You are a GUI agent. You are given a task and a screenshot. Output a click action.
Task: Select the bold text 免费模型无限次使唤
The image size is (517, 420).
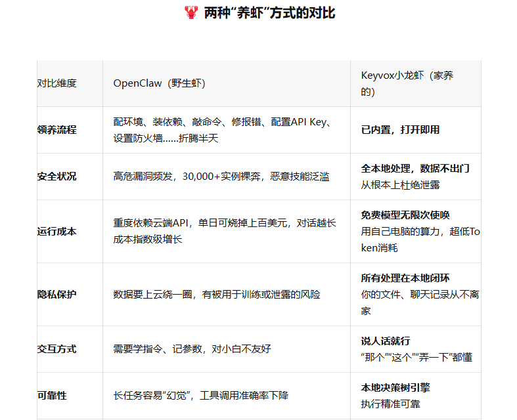[x=405, y=215]
